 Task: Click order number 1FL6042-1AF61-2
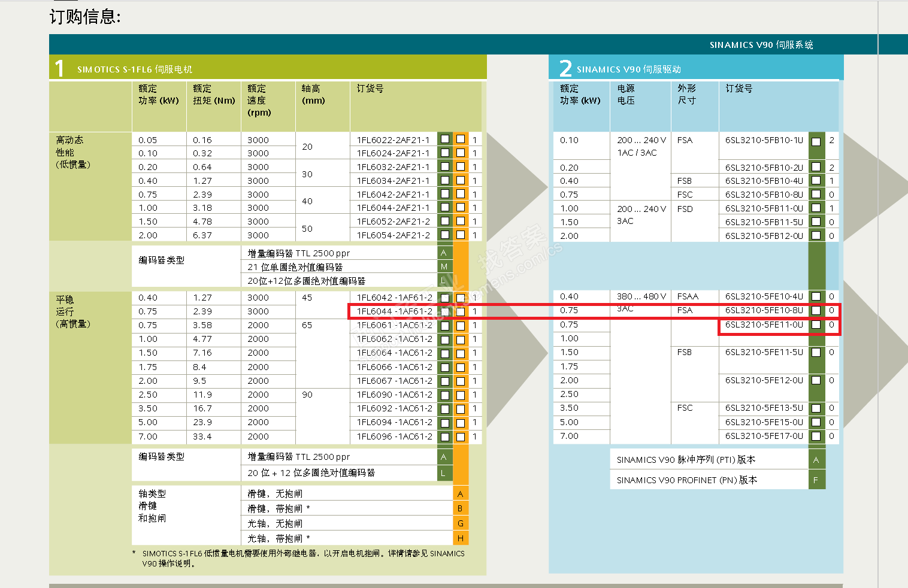(x=395, y=298)
